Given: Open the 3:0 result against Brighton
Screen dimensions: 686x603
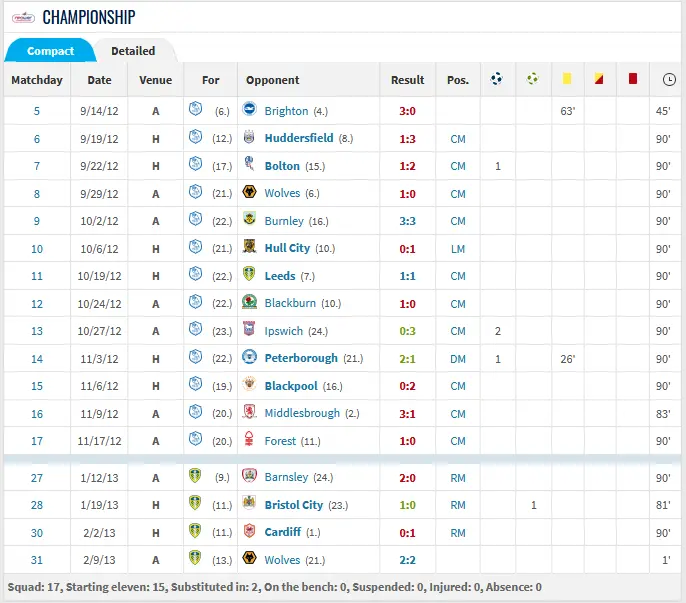Looking at the screenshot, I should (x=407, y=111).
